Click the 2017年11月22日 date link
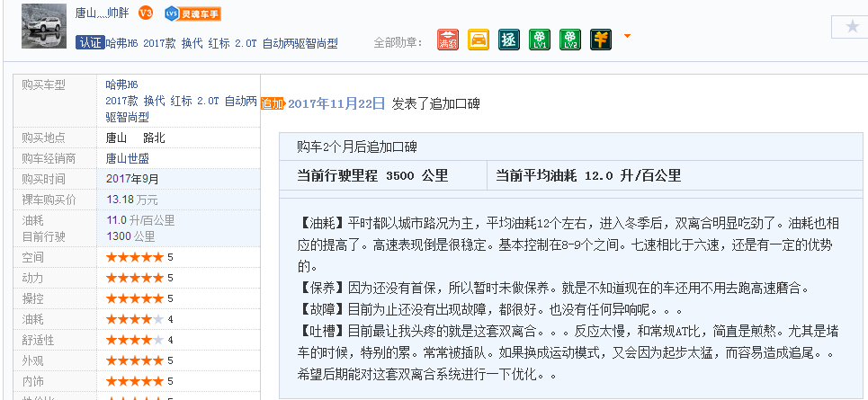The height and width of the screenshot is (400, 868). click(x=336, y=103)
